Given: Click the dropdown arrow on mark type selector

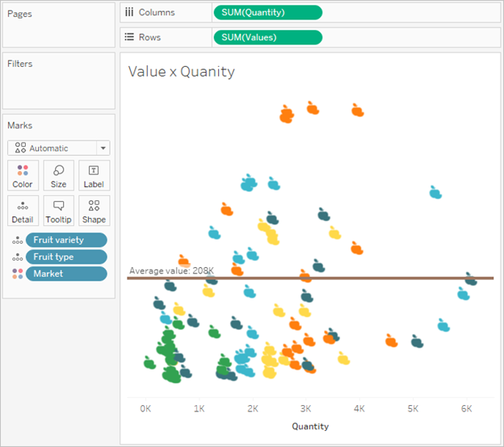Looking at the screenshot, I should pos(103,148).
